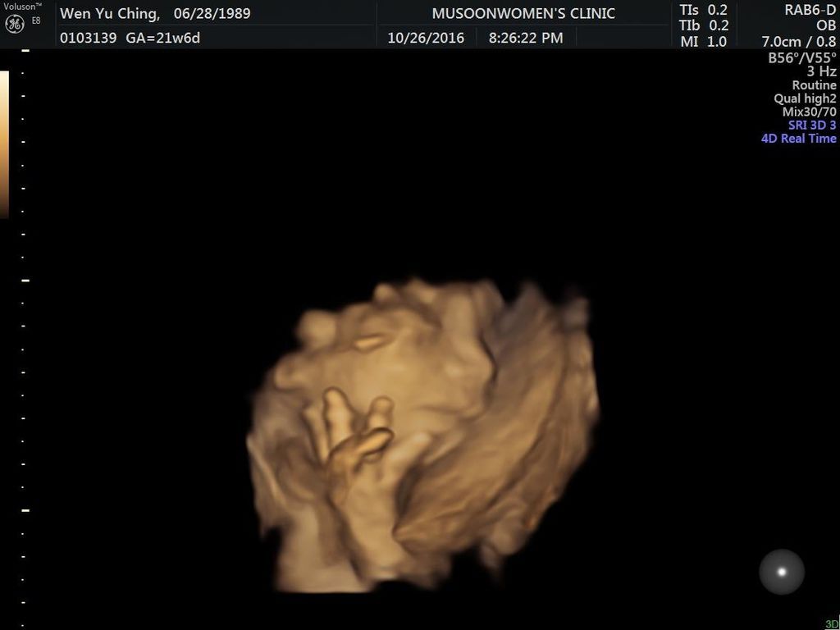
Task: Click the 3D rendered fetal image
Action: 423,435
